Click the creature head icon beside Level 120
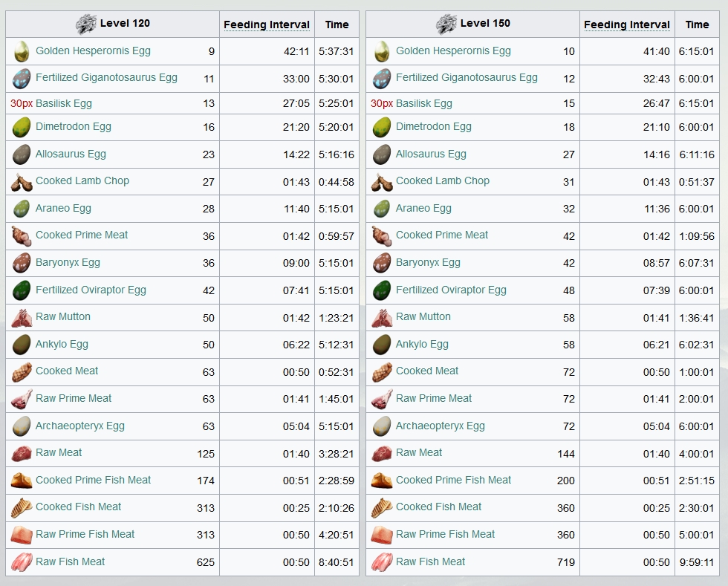Screen dimensions: 728x586 coord(86,24)
